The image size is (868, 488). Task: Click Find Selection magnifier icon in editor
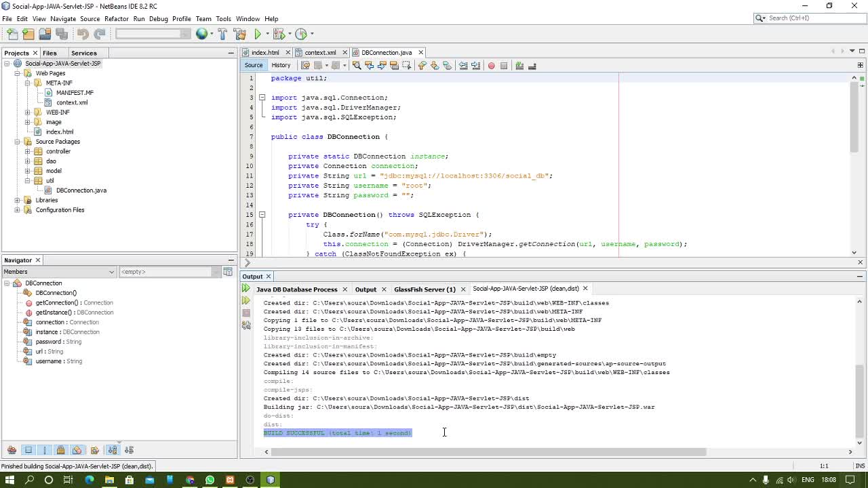coord(357,66)
